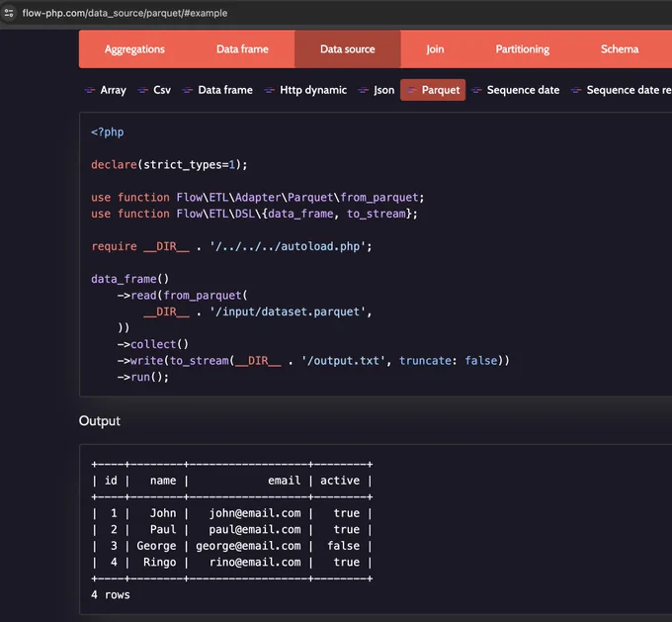672x622 pixels.
Task: Click the active column header
Action: 340,481
